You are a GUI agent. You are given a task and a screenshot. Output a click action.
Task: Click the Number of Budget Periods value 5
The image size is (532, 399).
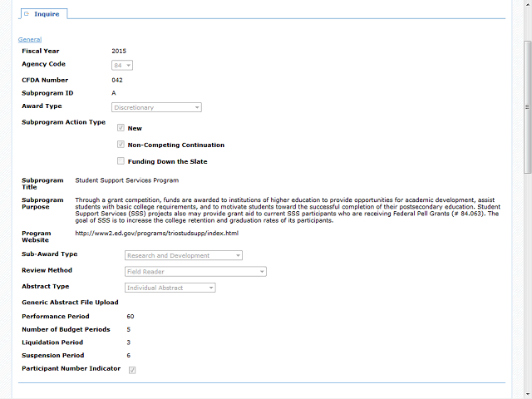(x=129, y=329)
